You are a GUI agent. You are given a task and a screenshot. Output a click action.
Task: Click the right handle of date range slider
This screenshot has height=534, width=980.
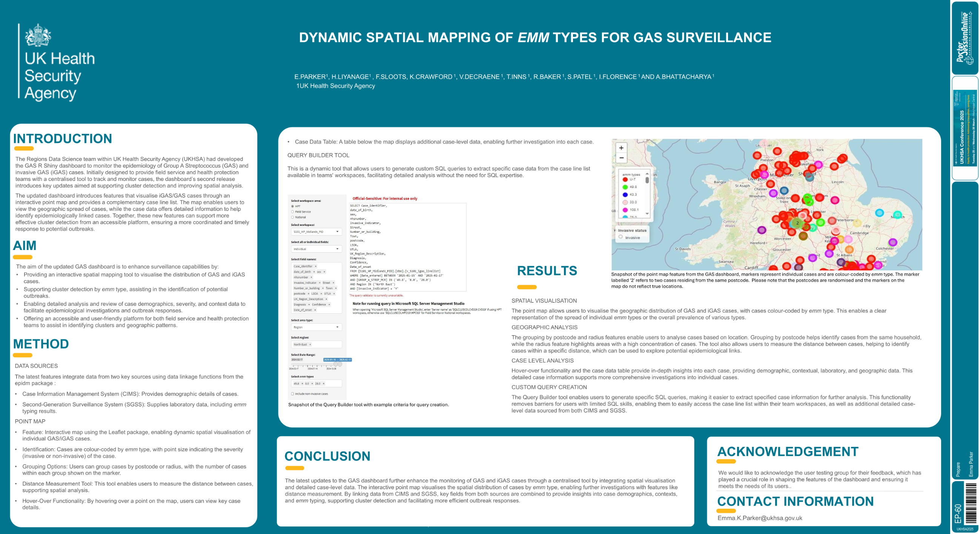pos(340,364)
